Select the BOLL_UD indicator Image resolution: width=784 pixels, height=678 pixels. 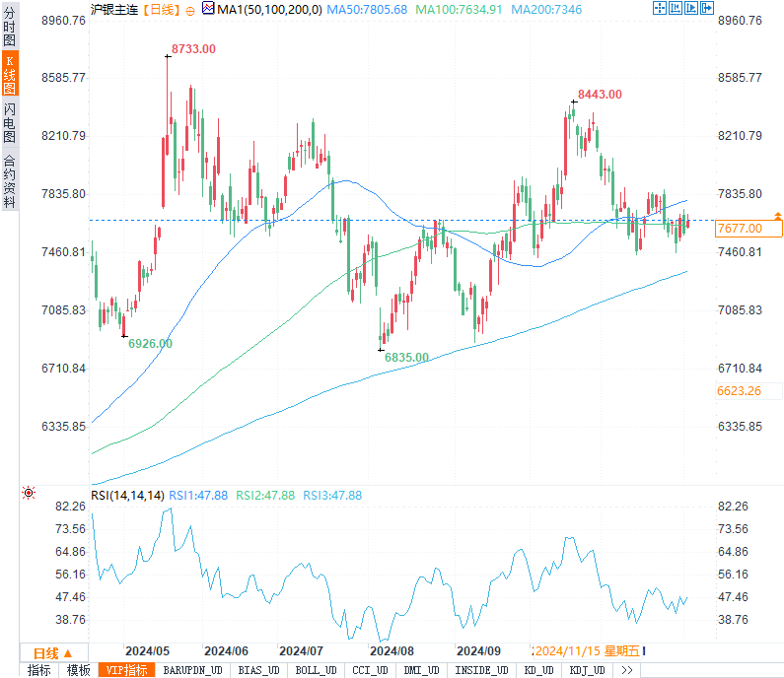pos(318,670)
